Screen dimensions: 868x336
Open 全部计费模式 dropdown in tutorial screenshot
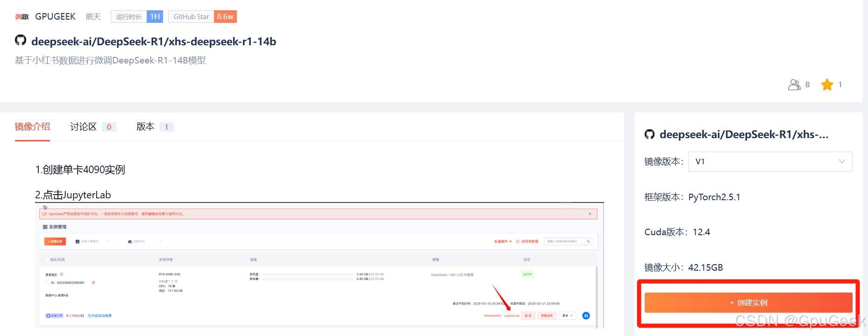92,241
